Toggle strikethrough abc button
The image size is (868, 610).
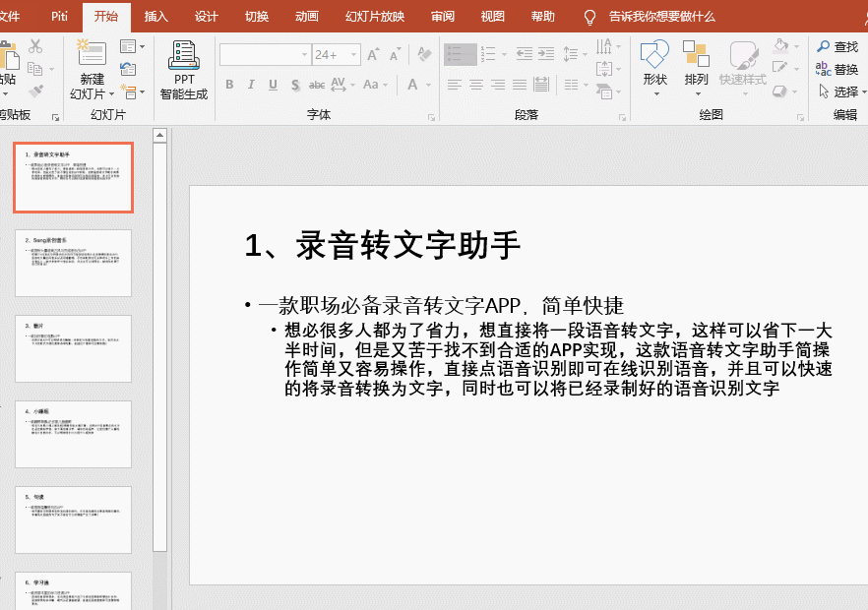pyautogui.click(x=317, y=85)
